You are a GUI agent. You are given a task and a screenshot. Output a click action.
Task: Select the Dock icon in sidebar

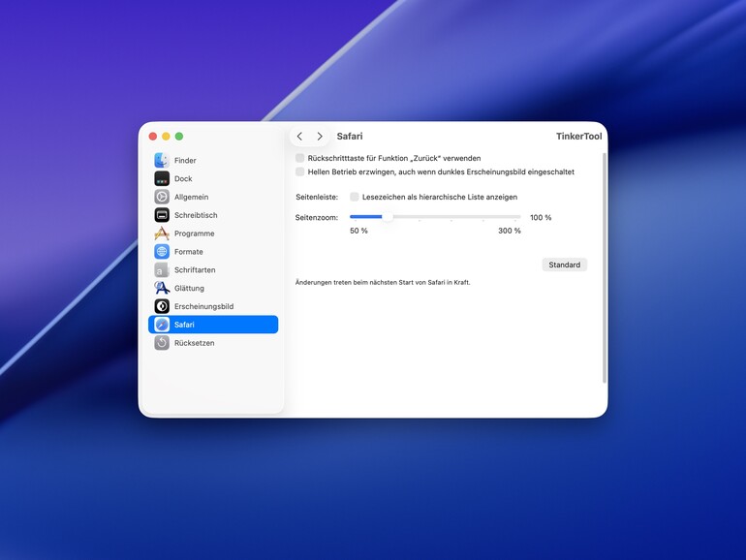tap(162, 178)
